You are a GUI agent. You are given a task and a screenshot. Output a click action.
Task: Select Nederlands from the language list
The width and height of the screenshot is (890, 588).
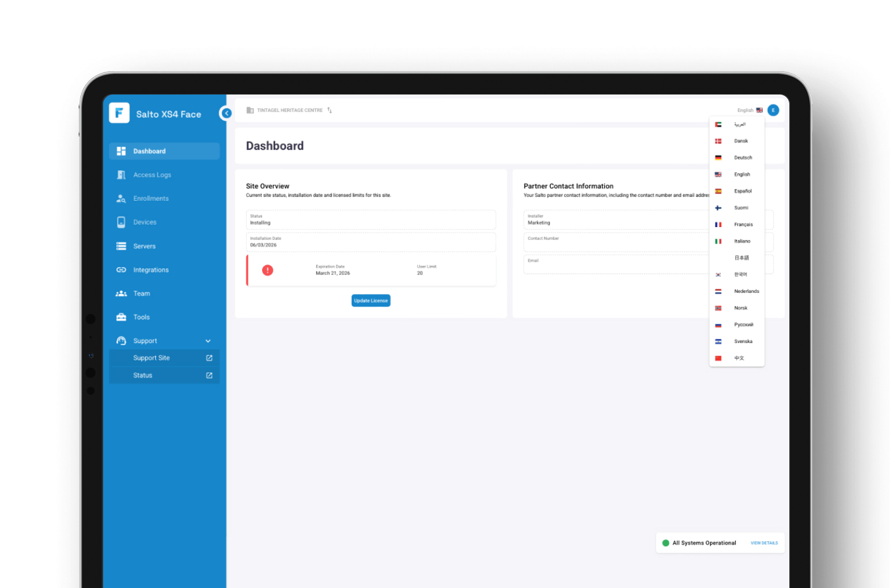tap(746, 292)
